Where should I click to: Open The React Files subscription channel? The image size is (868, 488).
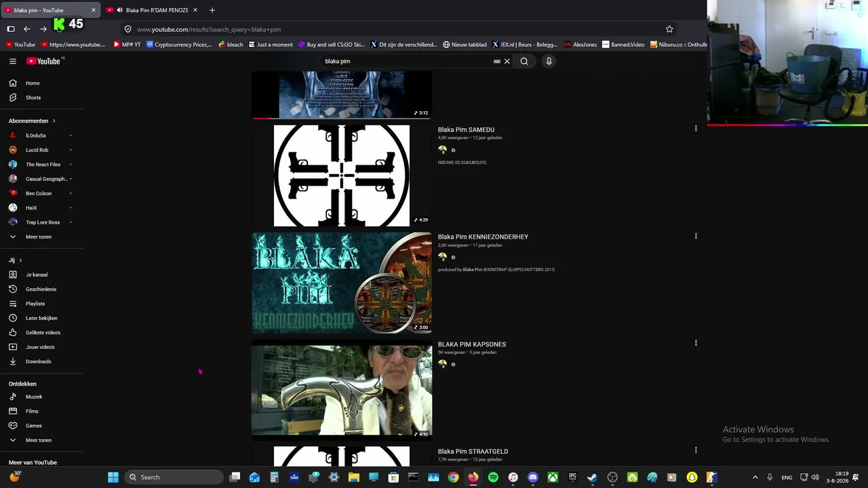(41, 165)
